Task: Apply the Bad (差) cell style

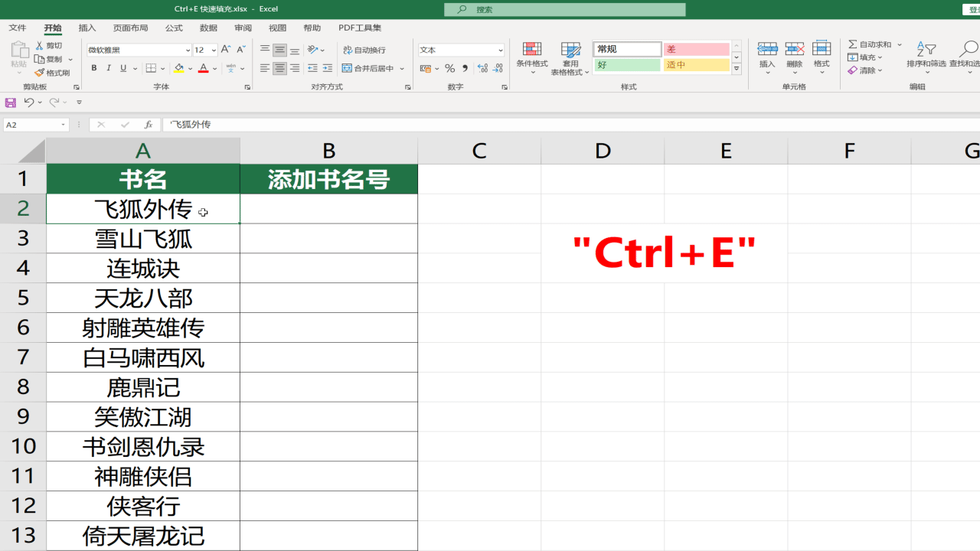Action: tap(696, 49)
